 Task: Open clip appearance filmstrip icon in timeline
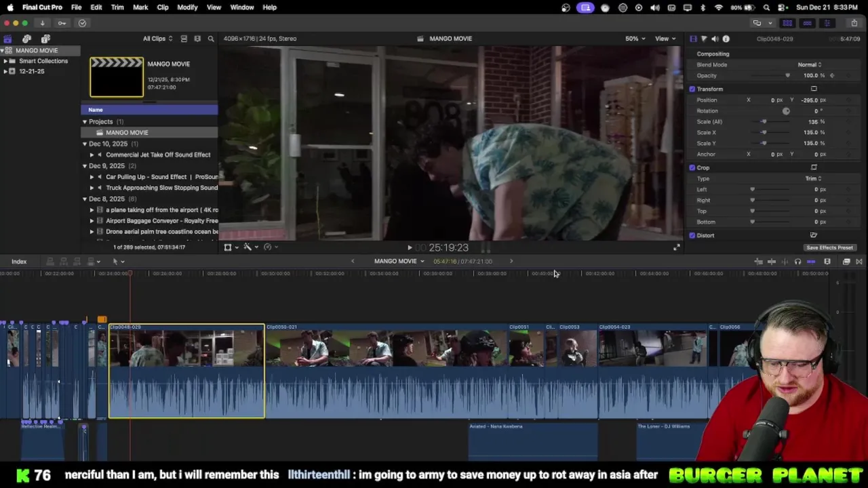(x=827, y=262)
